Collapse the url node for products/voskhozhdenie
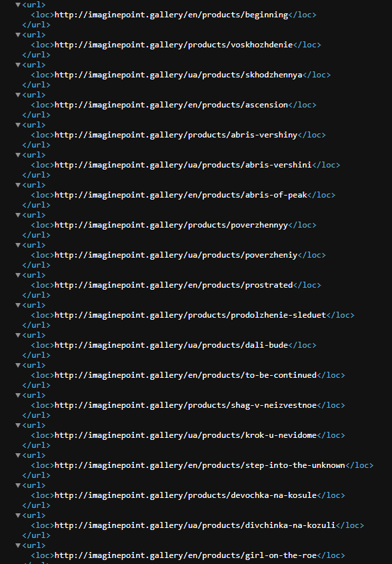The width and height of the screenshot is (392, 564). (18, 35)
